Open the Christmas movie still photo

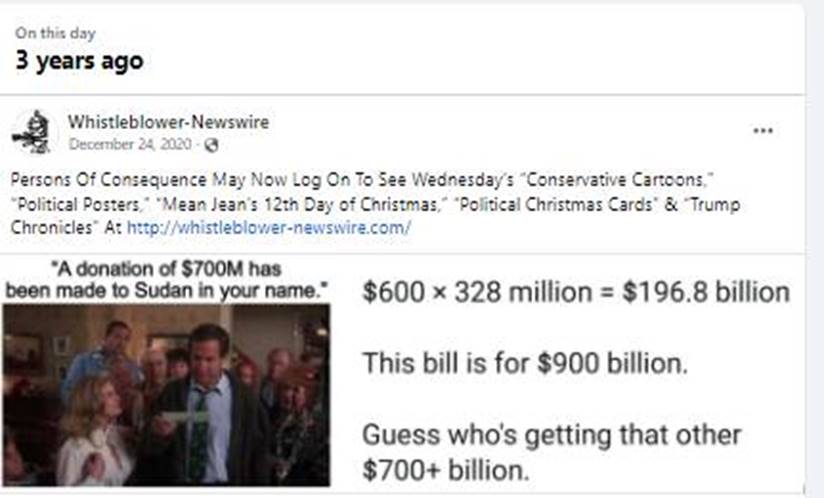point(166,395)
